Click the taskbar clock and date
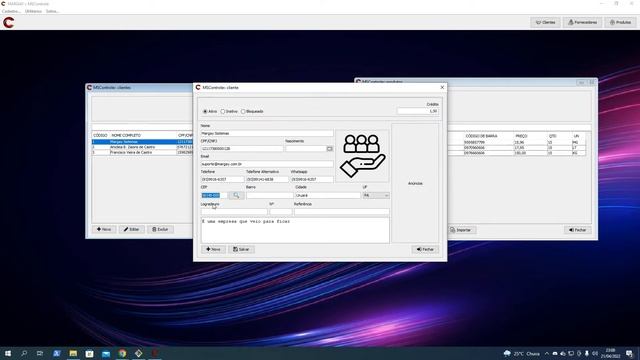This screenshot has height=360, width=640. (x=610, y=353)
